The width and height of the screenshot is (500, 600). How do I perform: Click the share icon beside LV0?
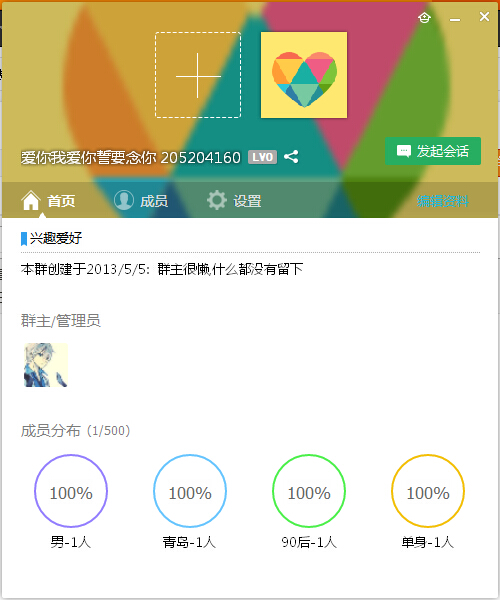click(x=291, y=157)
